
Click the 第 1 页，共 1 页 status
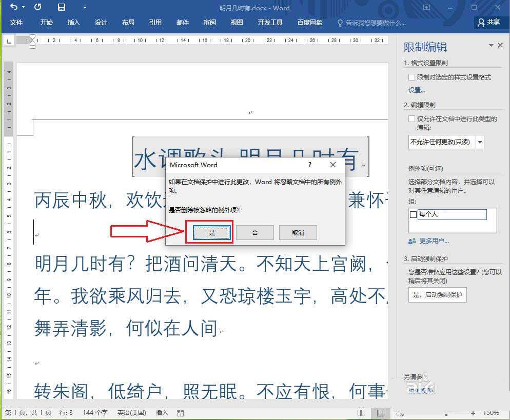click(x=28, y=412)
